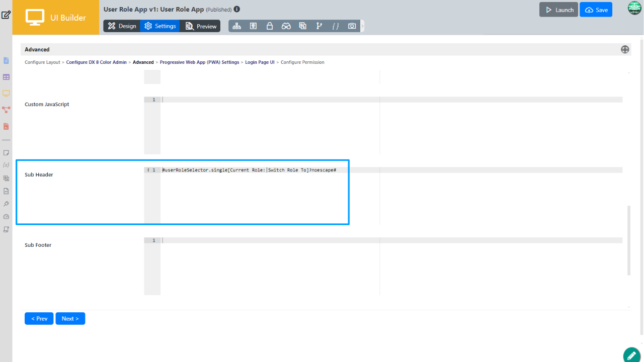Switch to the Design tab

tap(122, 26)
